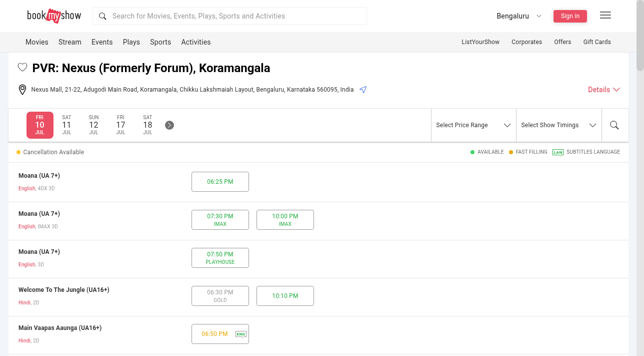The width and height of the screenshot is (644, 356).
Task: Open Main Vaapas Aaunga movie title
Action: [x=60, y=328]
